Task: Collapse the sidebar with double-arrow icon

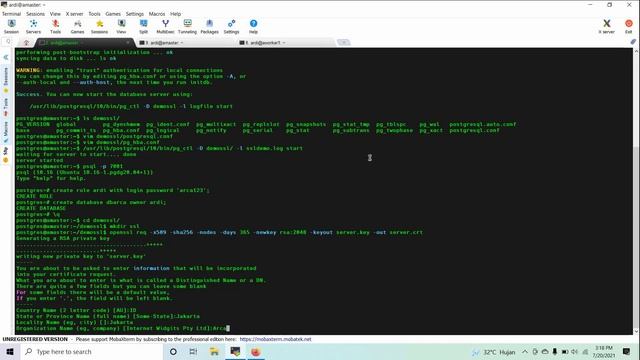Action: [6, 58]
